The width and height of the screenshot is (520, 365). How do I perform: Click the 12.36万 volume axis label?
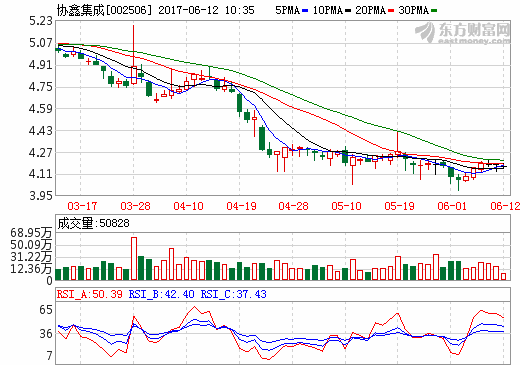click(x=31, y=269)
